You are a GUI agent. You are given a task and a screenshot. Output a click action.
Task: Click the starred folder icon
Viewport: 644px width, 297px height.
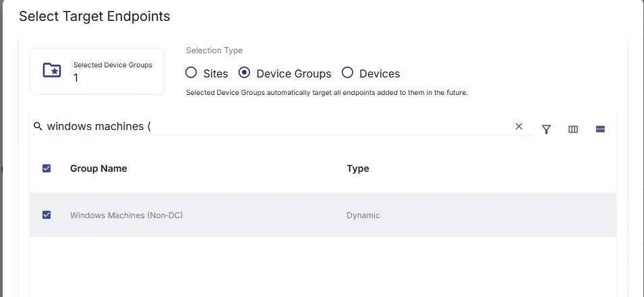pyautogui.click(x=52, y=71)
